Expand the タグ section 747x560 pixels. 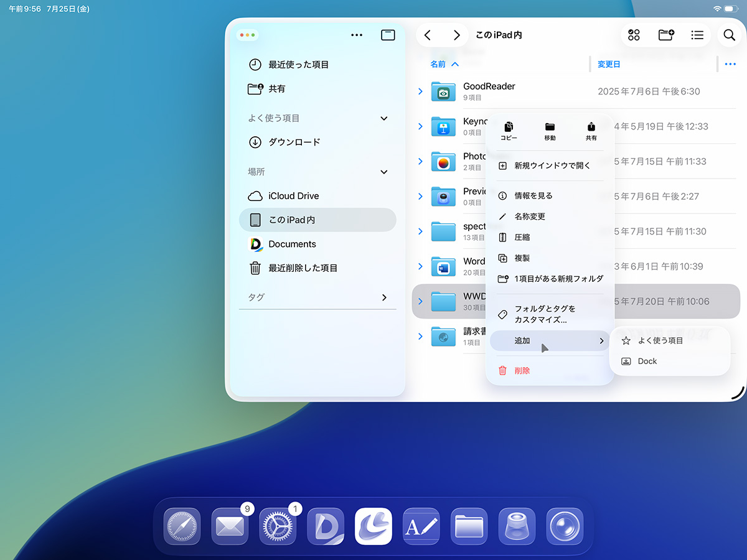click(x=384, y=297)
